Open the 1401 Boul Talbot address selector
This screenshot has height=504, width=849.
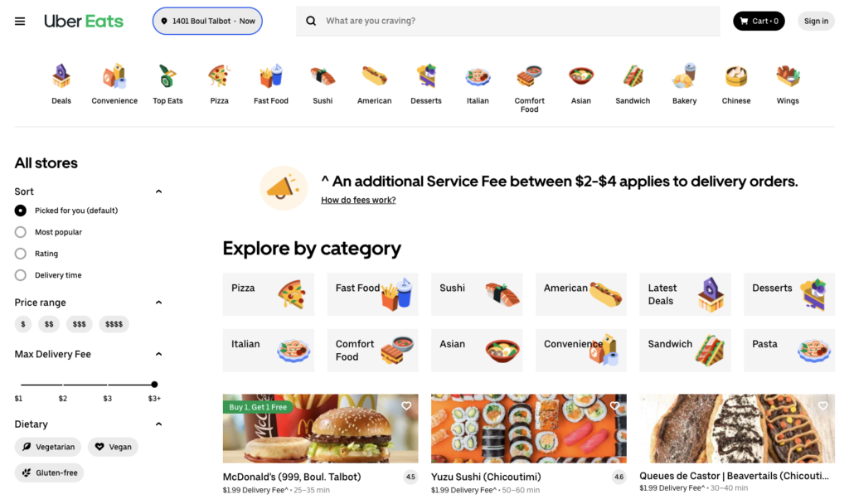tap(206, 21)
